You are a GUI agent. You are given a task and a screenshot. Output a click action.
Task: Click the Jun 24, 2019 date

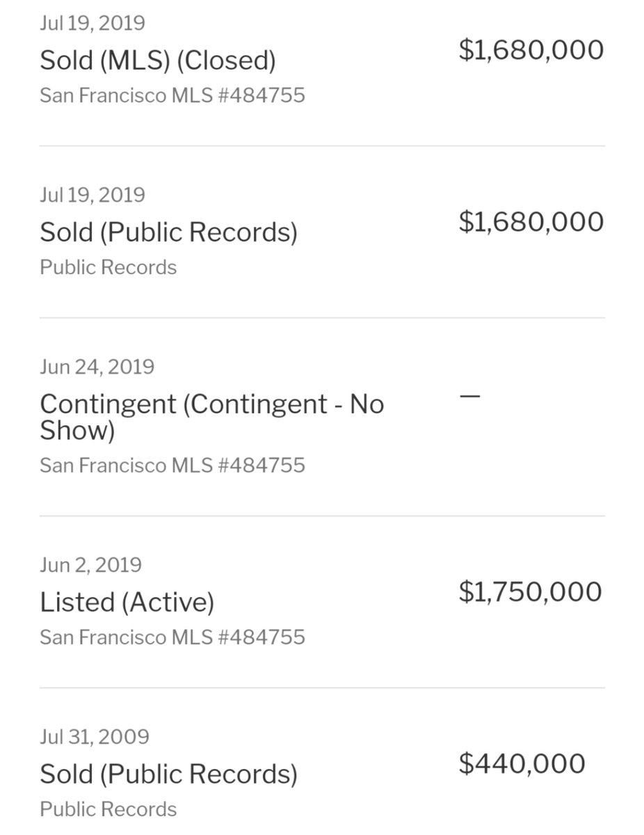97,367
